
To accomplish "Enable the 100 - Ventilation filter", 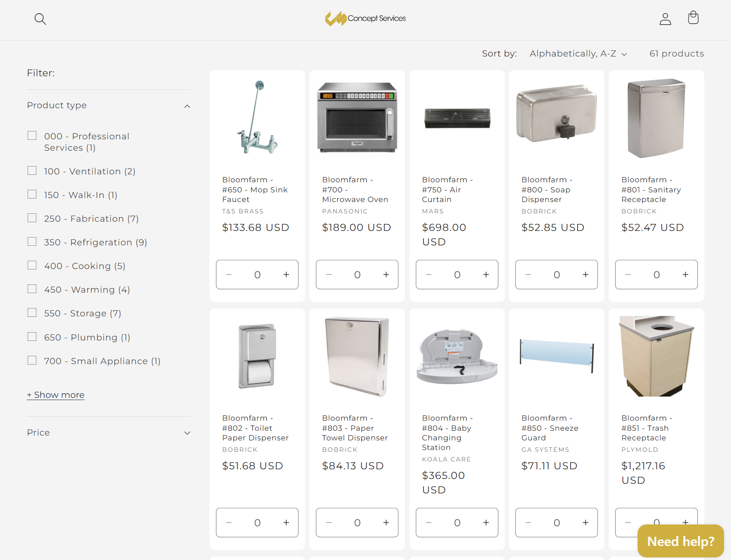I will pos(32,171).
